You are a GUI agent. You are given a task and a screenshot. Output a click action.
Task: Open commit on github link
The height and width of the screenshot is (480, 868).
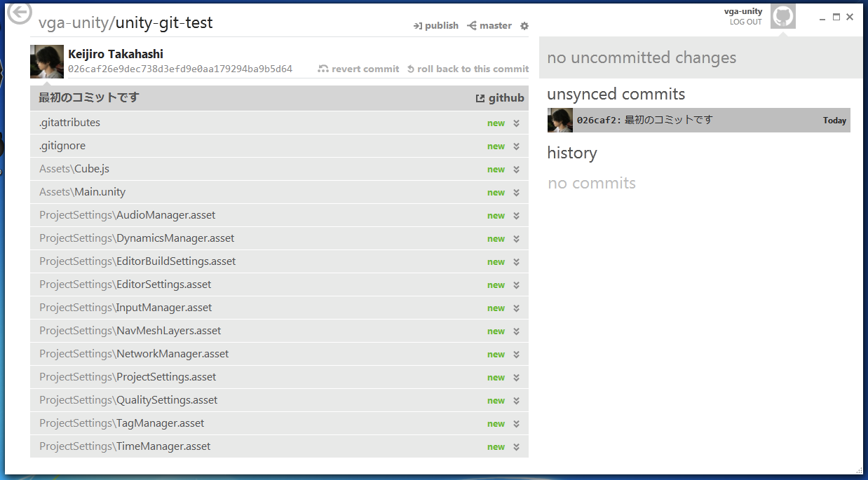500,98
